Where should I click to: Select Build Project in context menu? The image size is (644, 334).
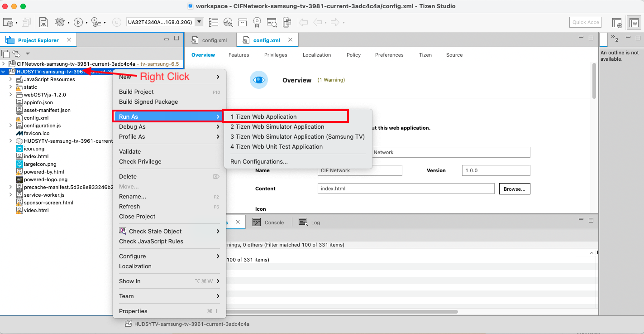click(x=169, y=92)
